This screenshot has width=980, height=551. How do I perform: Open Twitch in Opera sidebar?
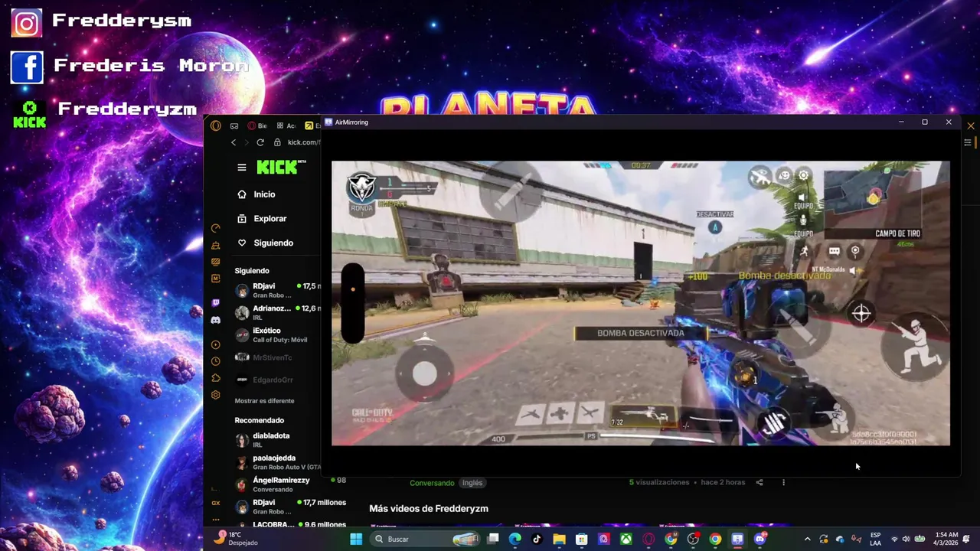216,303
